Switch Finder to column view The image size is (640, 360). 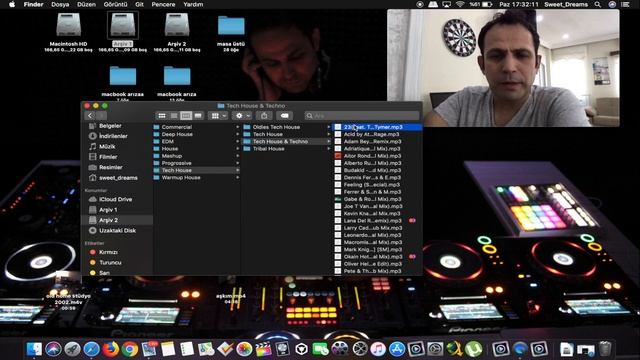point(186,116)
